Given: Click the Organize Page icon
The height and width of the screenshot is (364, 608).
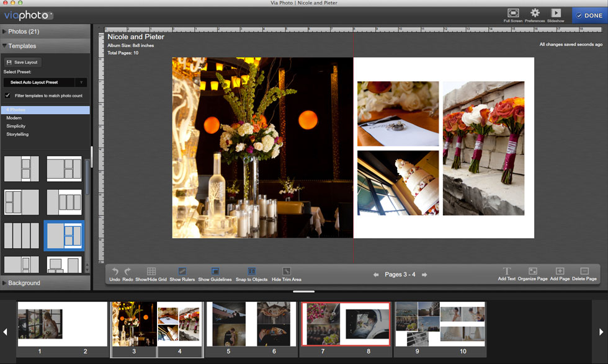Looking at the screenshot, I should pos(532,272).
